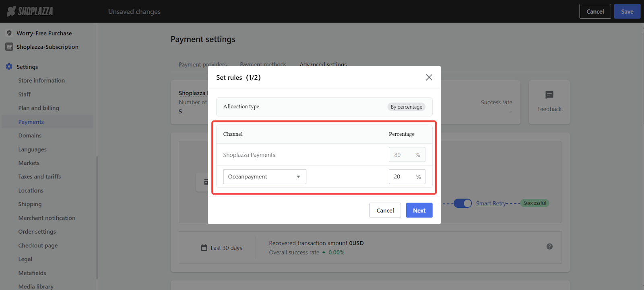Click the Feedback chat icon

click(549, 95)
